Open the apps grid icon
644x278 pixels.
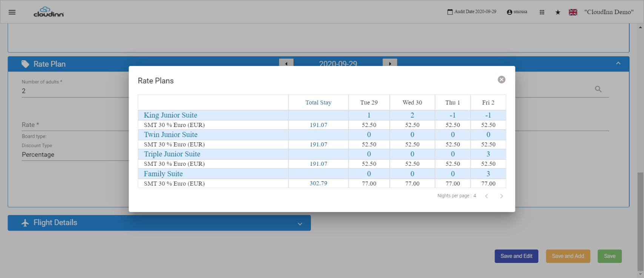pos(542,12)
